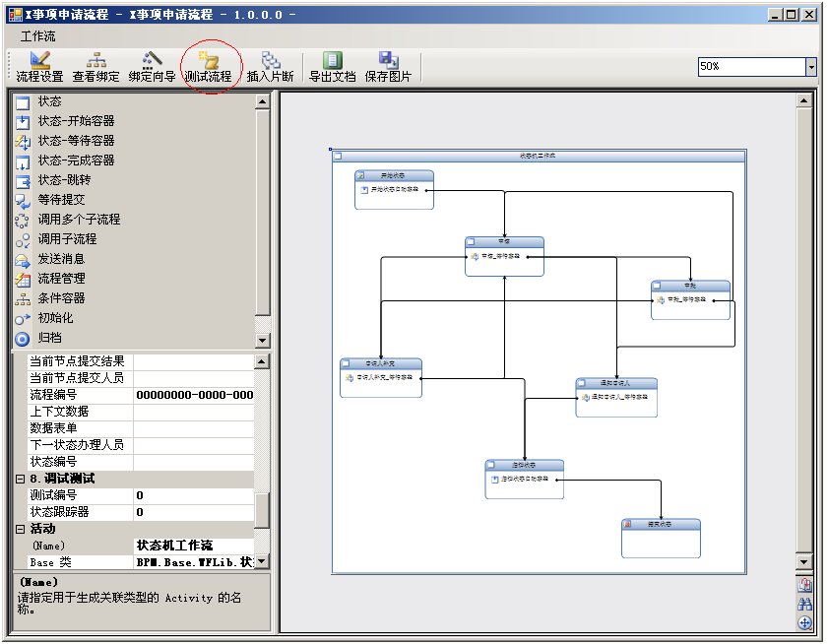Screen dimensions: 828x644
Task: Click the 插入片断 toolbar icon
Action: pos(270,67)
